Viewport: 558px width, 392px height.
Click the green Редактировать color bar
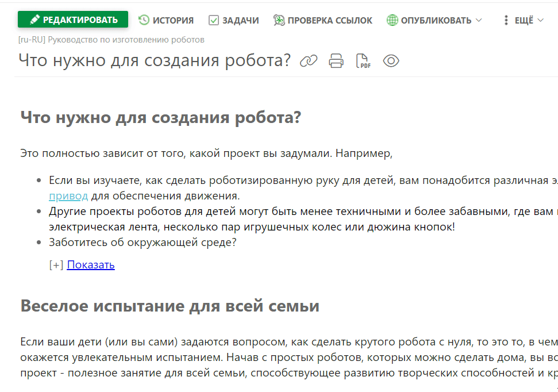click(x=72, y=19)
